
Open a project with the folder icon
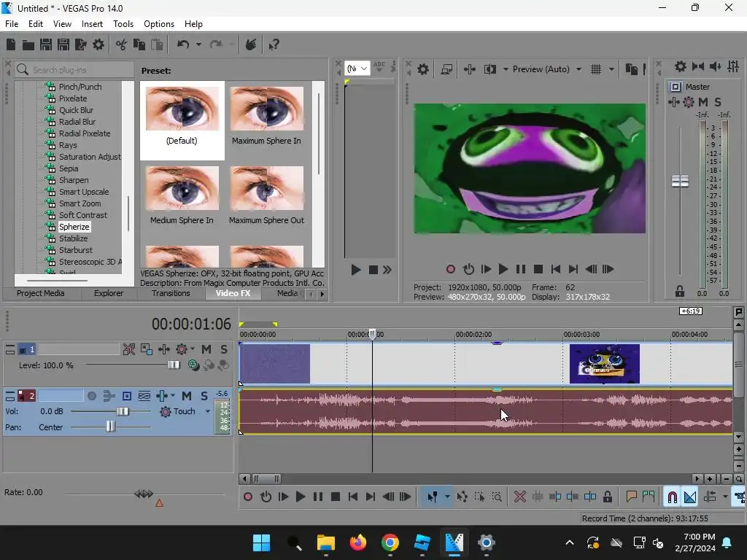pyautogui.click(x=28, y=44)
